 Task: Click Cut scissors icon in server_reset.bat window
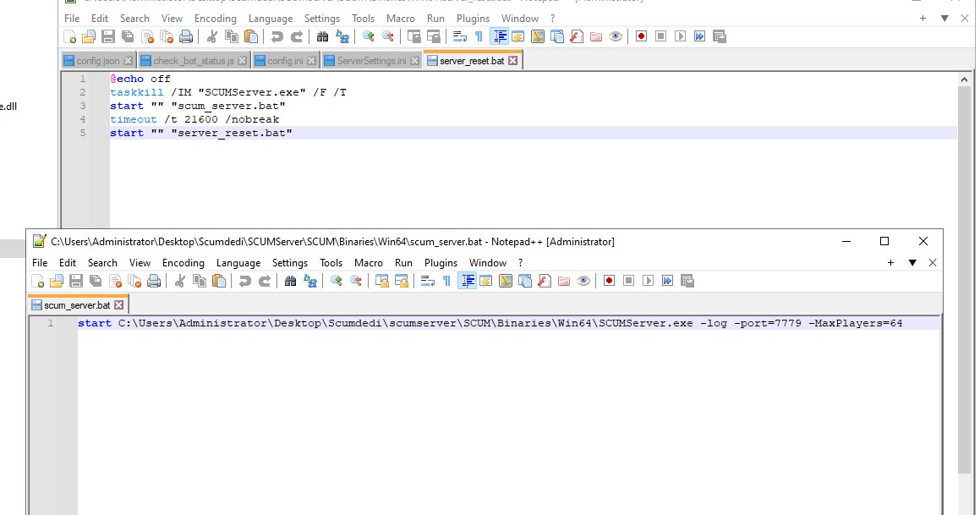coord(211,36)
